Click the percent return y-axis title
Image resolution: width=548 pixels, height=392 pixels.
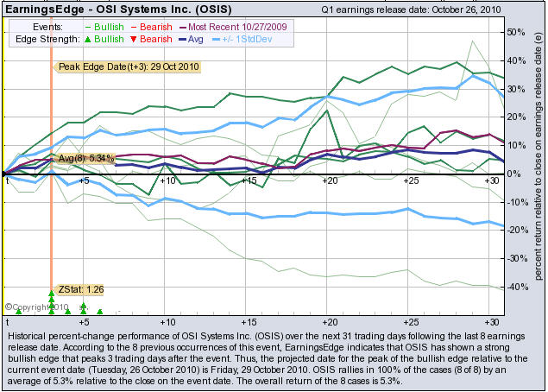539,164
